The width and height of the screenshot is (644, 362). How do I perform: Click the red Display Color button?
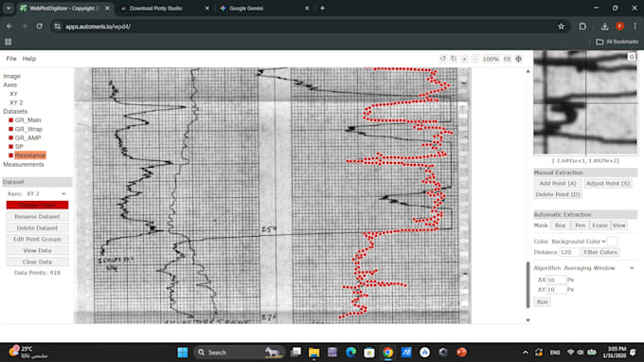click(37, 205)
